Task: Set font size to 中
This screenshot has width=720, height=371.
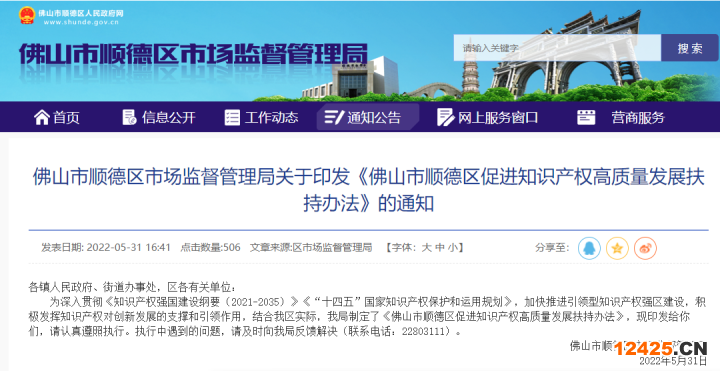Action: pyautogui.click(x=440, y=248)
